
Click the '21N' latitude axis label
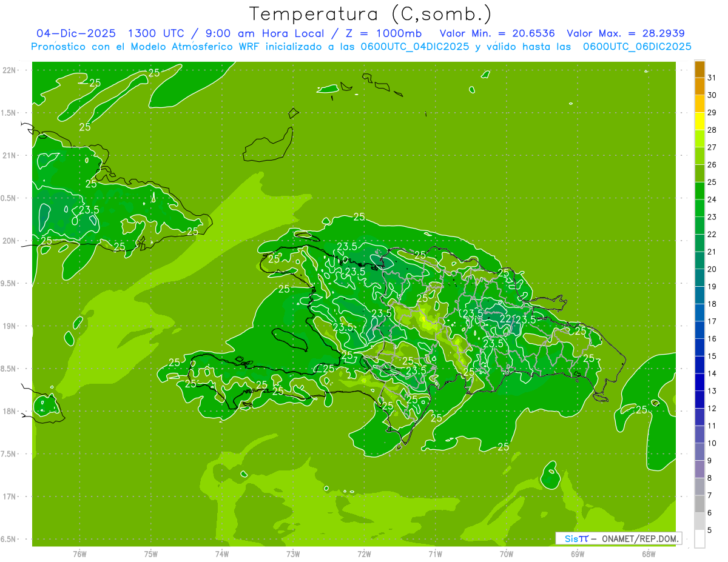point(10,155)
